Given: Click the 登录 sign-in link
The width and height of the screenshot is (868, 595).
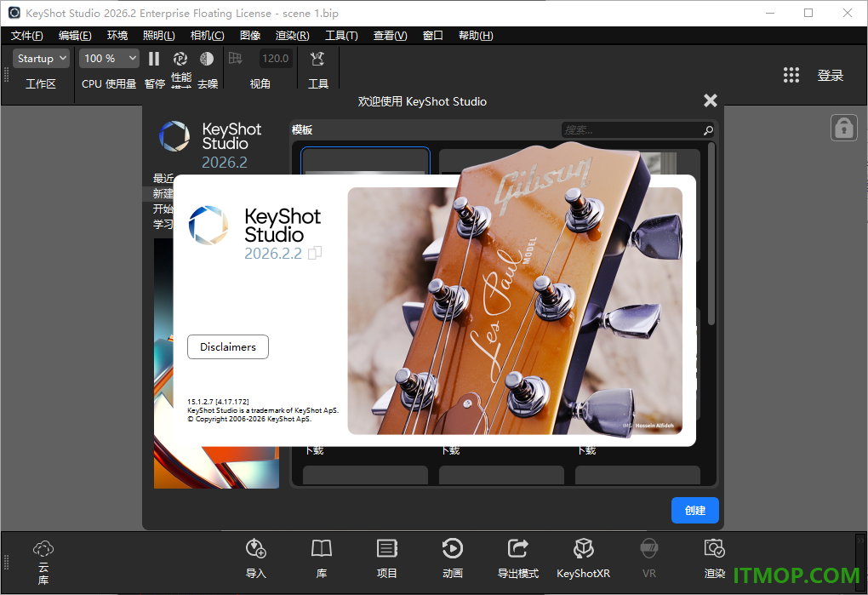Looking at the screenshot, I should 831,75.
